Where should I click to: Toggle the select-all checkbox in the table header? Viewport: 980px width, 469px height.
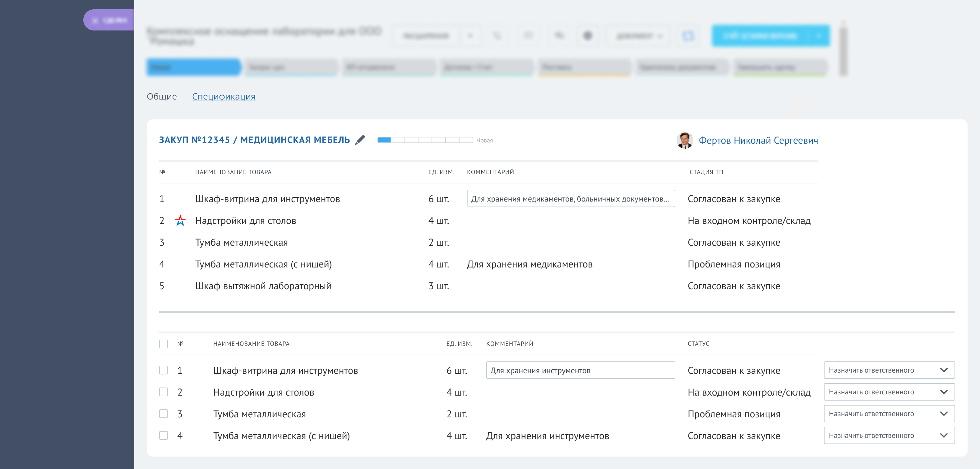coord(164,344)
